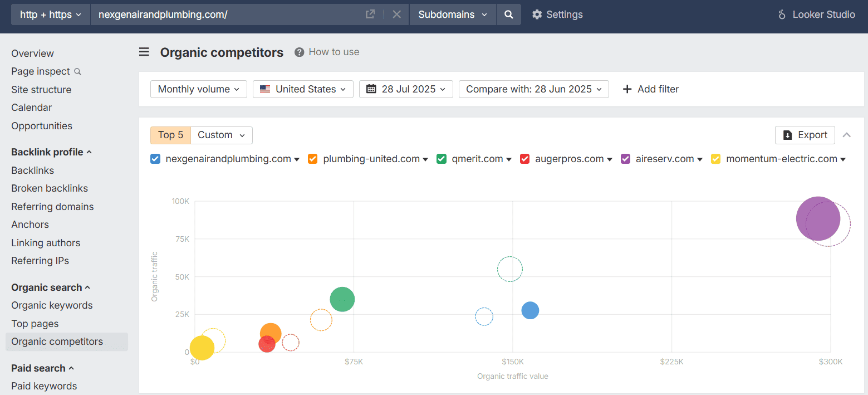This screenshot has width=868, height=395.
Task: Open the external link icon beside the URL
Action: (370, 14)
